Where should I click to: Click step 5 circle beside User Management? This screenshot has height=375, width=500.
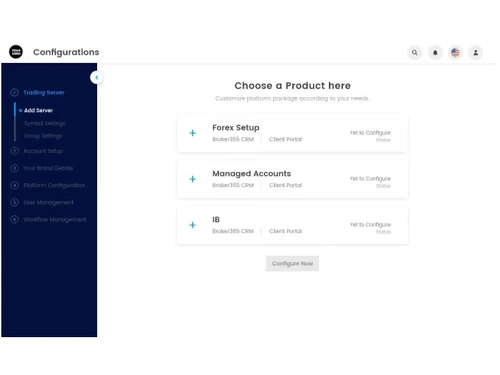14,202
